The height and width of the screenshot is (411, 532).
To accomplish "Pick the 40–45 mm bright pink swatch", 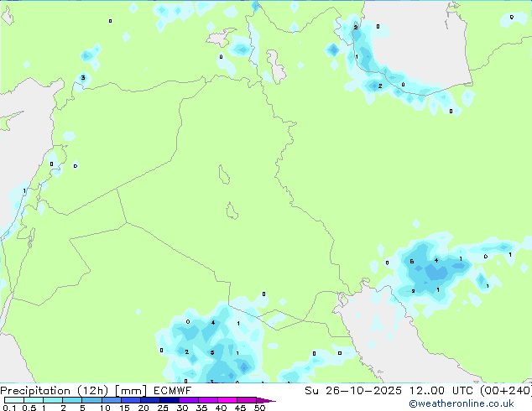I will click(227, 400).
